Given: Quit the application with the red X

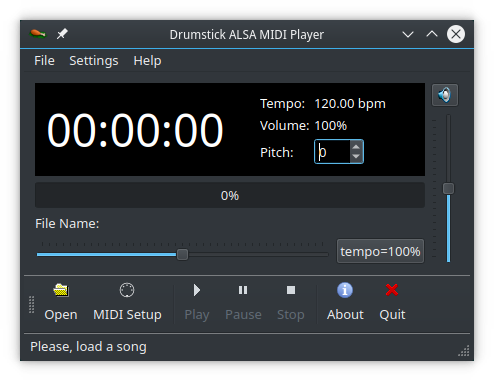Looking at the screenshot, I should tap(392, 302).
